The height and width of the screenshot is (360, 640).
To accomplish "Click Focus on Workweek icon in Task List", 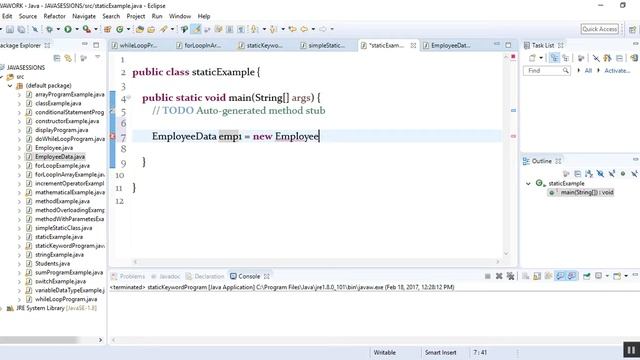I will [581, 58].
